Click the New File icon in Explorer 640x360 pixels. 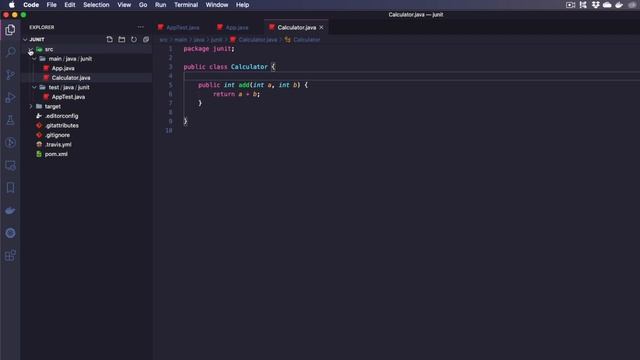(x=109, y=39)
